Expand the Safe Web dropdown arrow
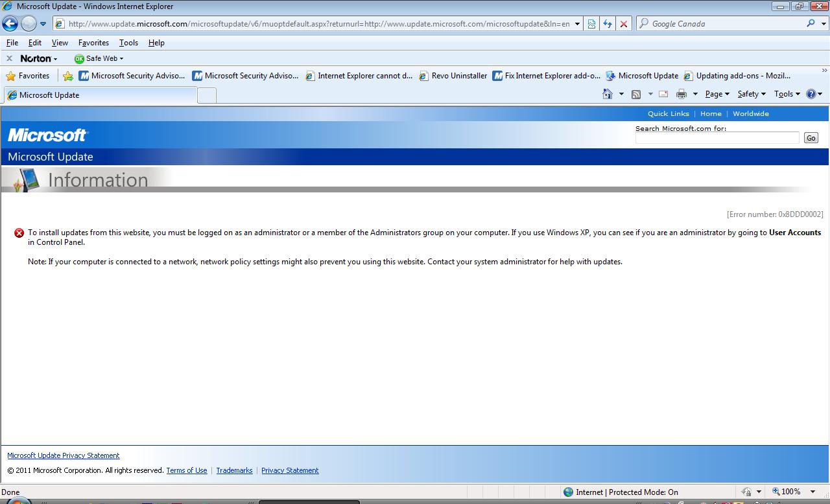 click(x=121, y=59)
